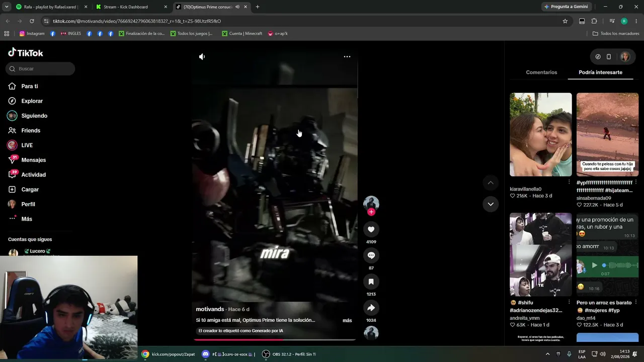Screen dimensions: 644x362
Task: Focus the TikTok Buscar search field
Action: (x=40, y=69)
